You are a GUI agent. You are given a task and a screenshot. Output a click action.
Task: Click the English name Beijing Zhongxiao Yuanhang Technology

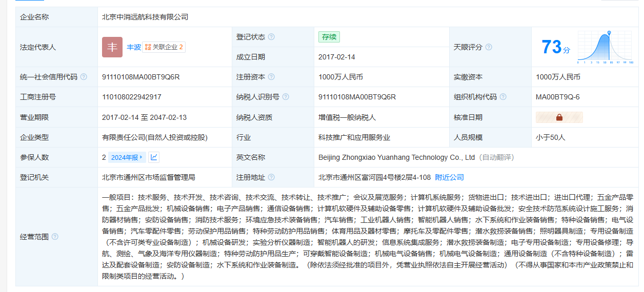(x=396, y=157)
